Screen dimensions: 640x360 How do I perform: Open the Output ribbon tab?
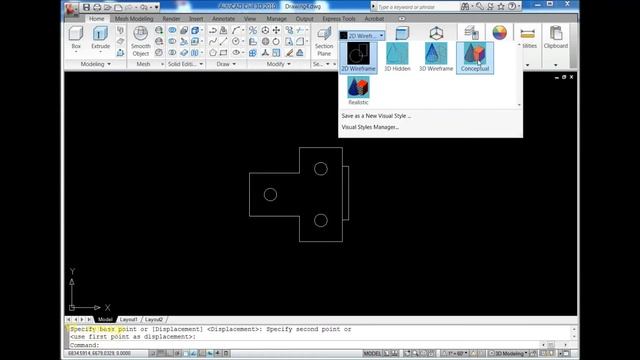(304, 19)
